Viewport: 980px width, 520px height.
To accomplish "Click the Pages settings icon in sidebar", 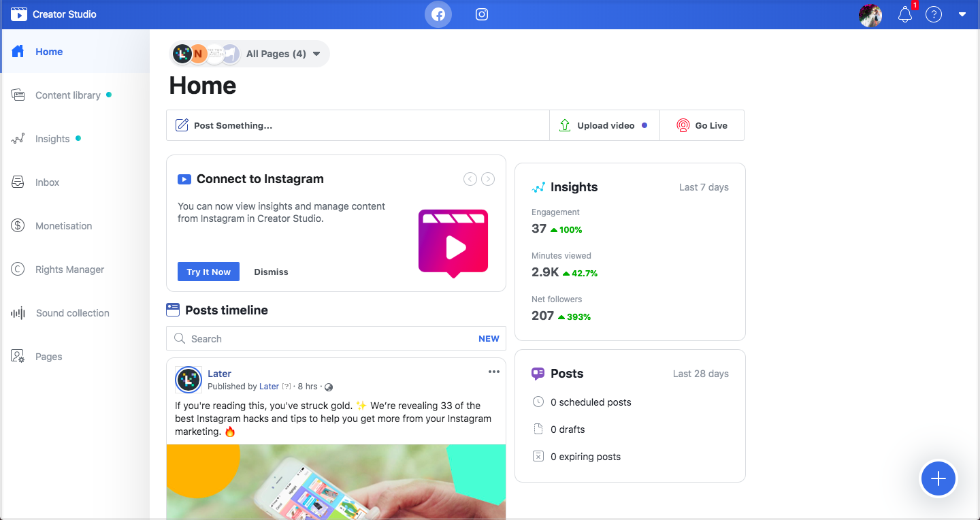I will pos(18,357).
